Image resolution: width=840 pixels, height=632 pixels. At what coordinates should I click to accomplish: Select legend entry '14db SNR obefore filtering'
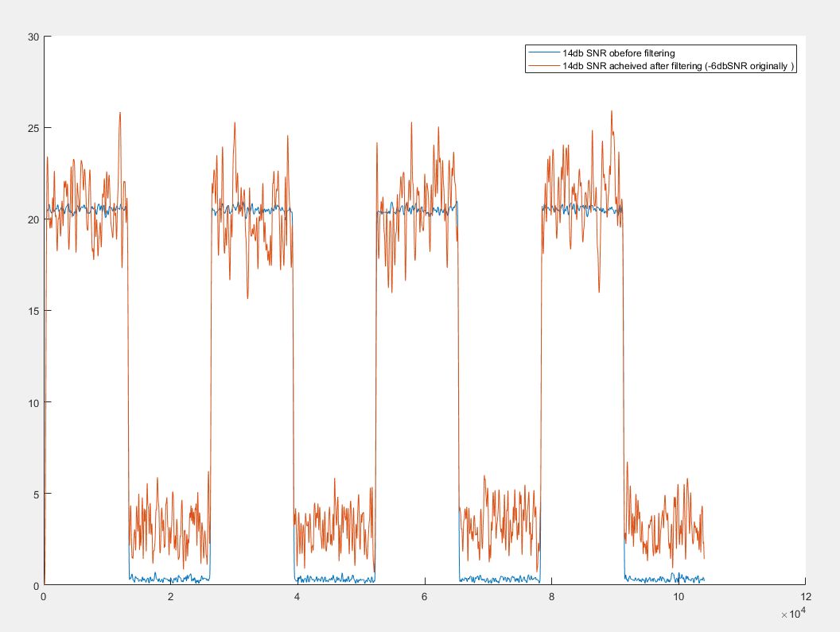(x=618, y=53)
